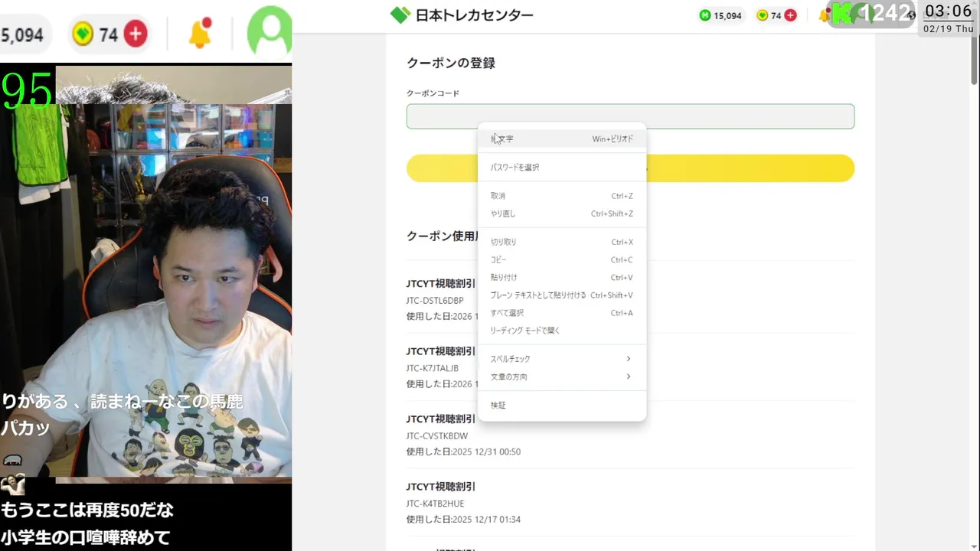Click the クーポンコード field label
The image size is (980, 551).
click(433, 93)
